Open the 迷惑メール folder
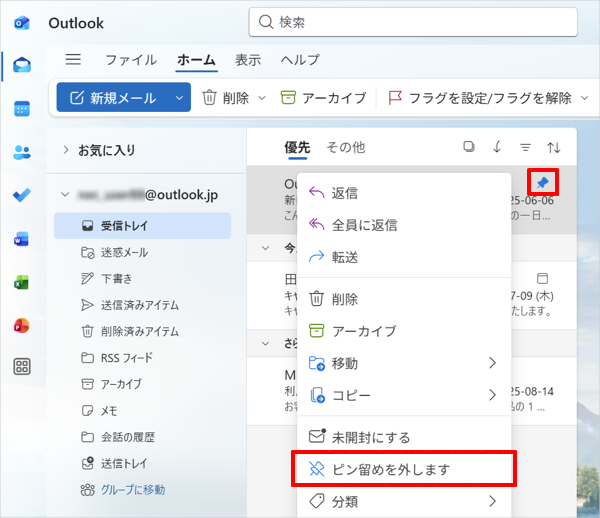This screenshot has height=518, width=600. (x=115, y=252)
